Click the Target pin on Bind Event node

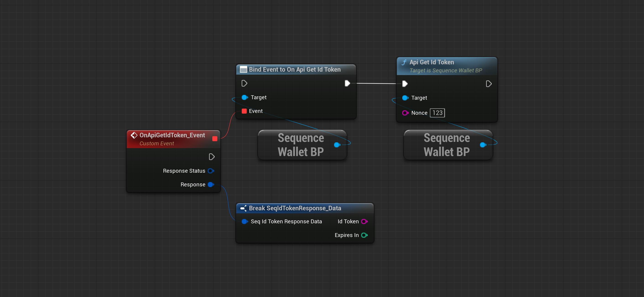tap(244, 97)
